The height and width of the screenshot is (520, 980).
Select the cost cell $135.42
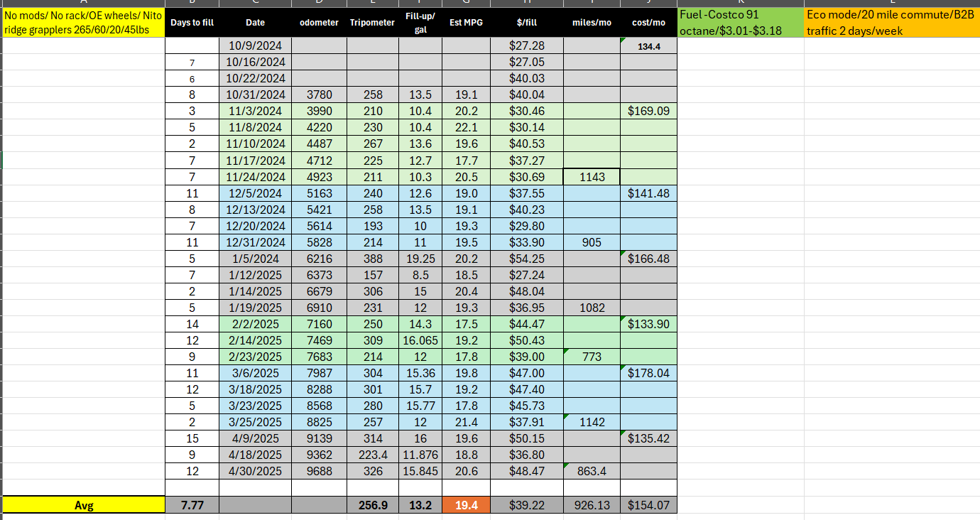(648, 438)
